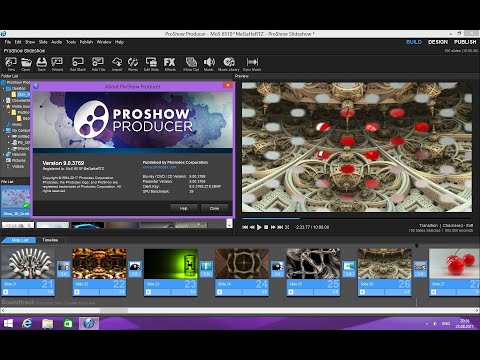Click the Windows Start button

point(8,323)
